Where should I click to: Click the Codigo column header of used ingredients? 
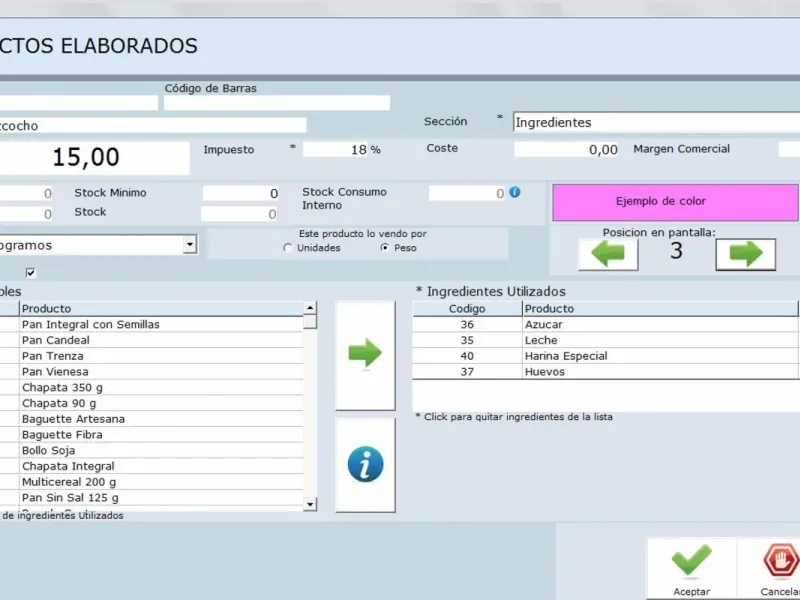click(467, 309)
